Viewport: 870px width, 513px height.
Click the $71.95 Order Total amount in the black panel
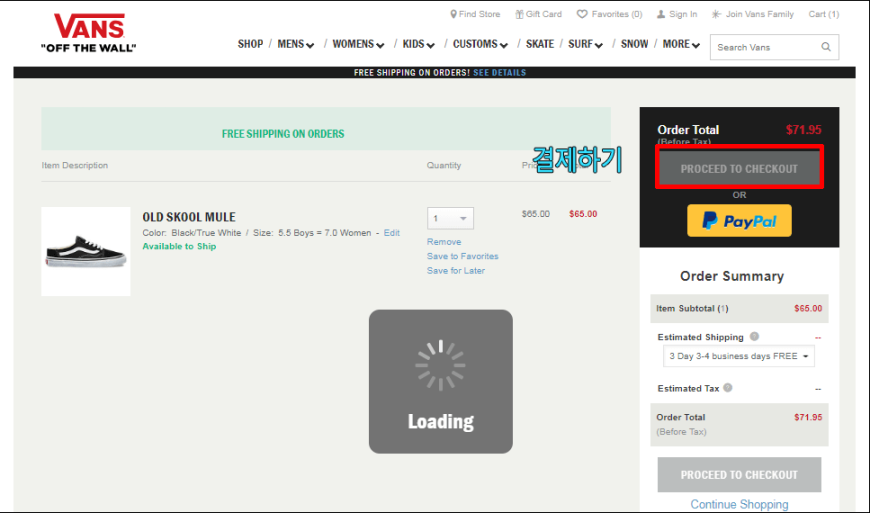803,130
